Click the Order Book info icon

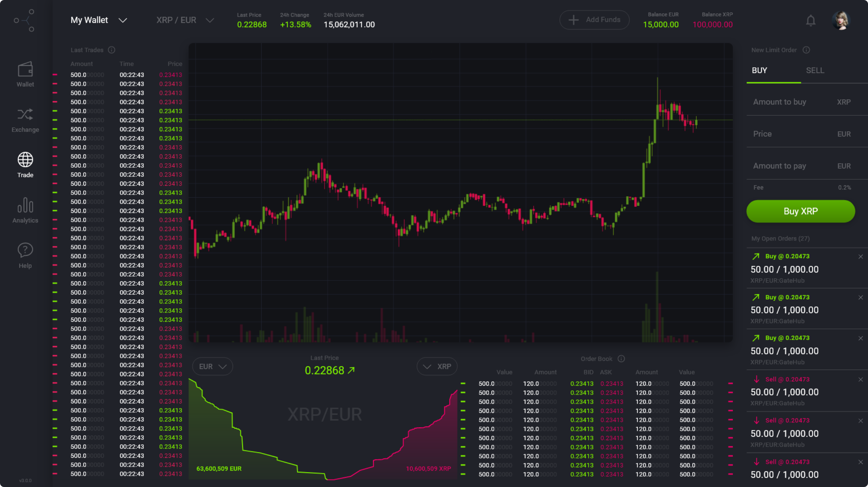coord(621,358)
